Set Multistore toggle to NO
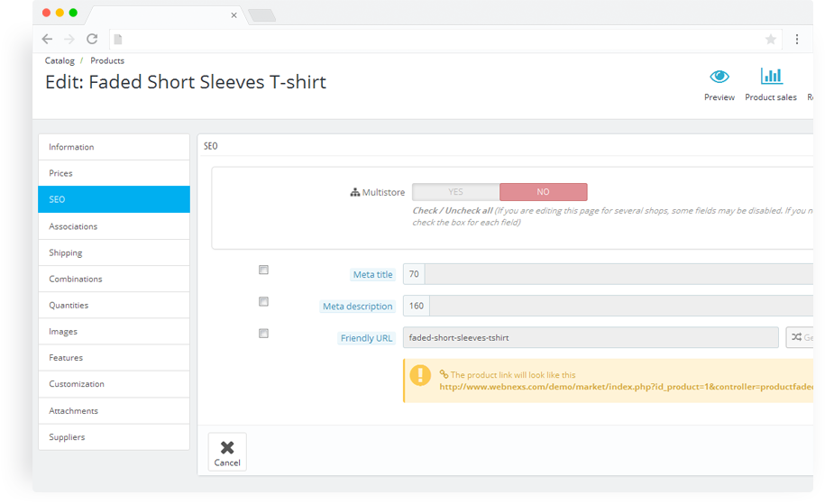This screenshot has height=504, width=825. 543,192
